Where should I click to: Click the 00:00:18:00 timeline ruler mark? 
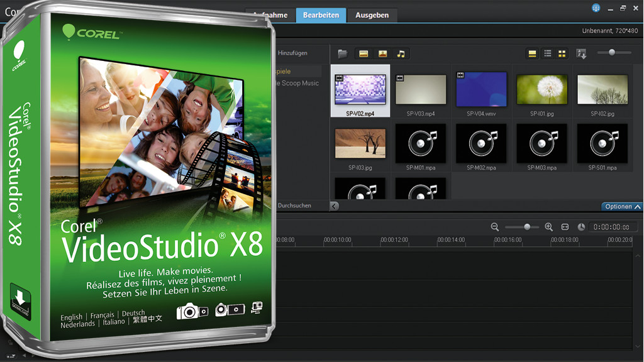(x=564, y=240)
